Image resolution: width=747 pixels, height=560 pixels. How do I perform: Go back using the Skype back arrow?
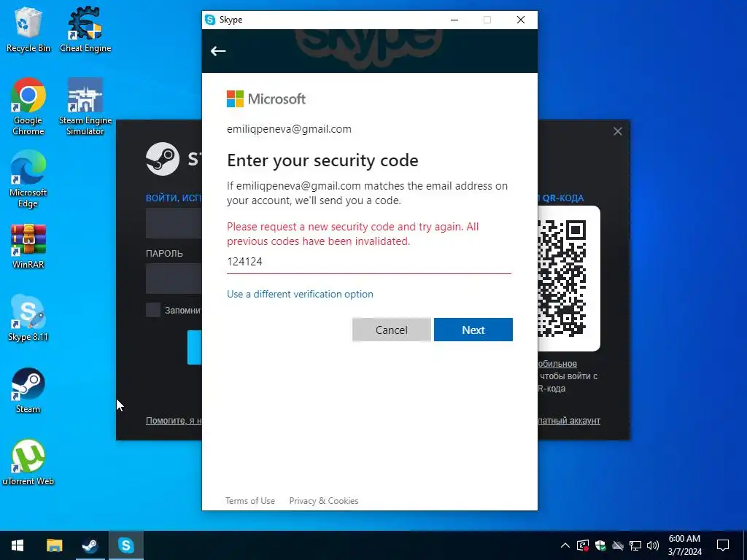point(218,51)
